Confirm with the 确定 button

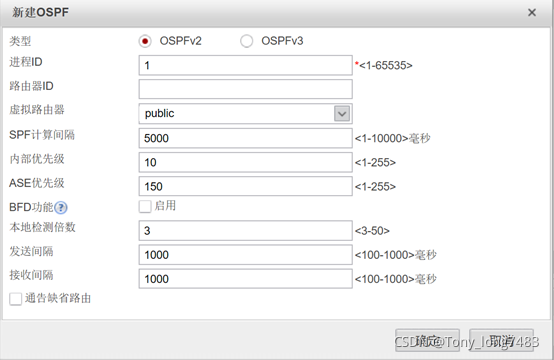[428, 341]
